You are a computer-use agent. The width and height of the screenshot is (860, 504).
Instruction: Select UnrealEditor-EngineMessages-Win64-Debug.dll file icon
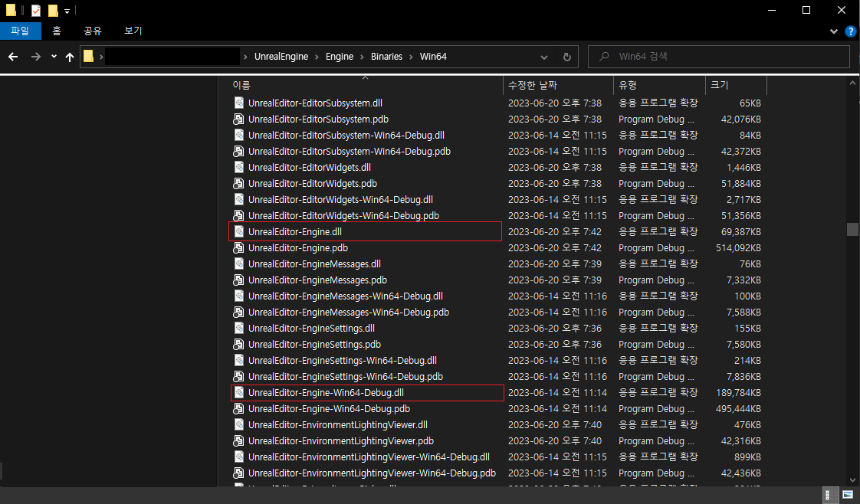click(x=238, y=296)
